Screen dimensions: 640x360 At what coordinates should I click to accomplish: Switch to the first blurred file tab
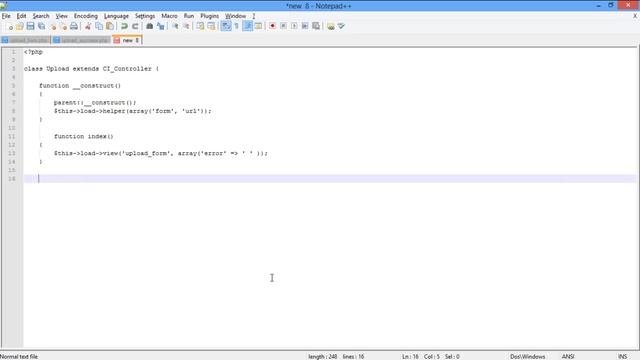click(26, 40)
